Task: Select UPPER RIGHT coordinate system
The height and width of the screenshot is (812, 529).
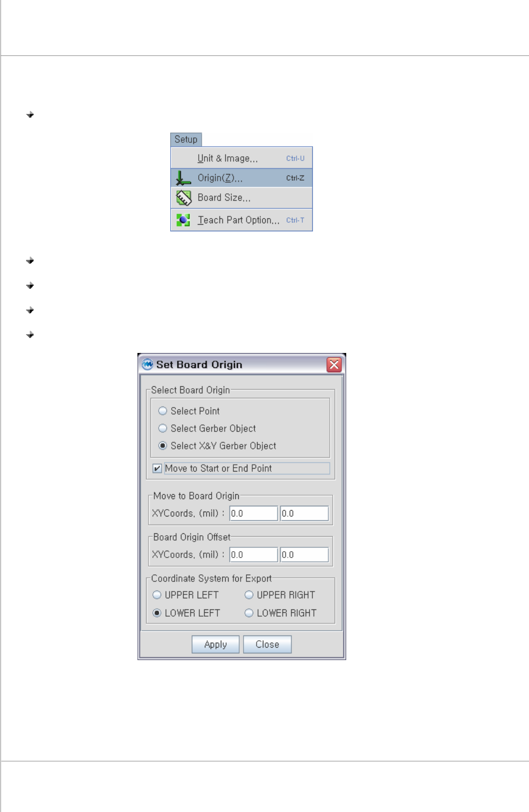Action: point(249,595)
